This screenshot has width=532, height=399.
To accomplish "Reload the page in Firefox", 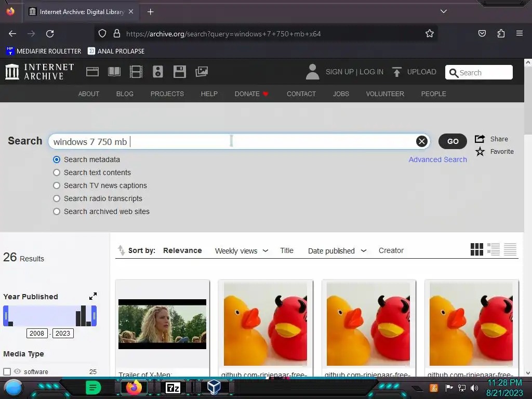I will click(50, 34).
